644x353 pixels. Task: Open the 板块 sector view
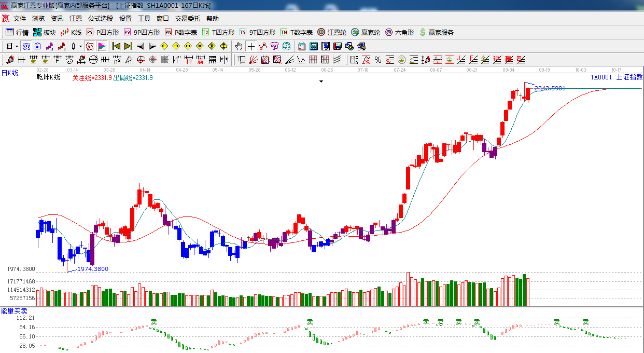[44, 32]
